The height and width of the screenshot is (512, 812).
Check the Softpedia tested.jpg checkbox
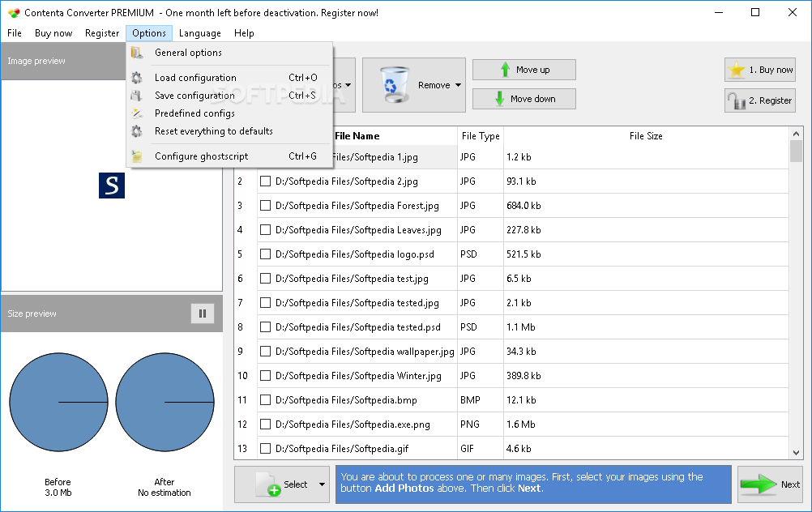point(265,303)
